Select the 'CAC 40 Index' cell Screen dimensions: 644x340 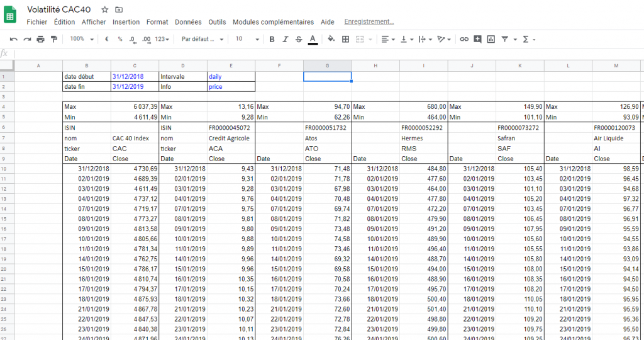[135, 138]
